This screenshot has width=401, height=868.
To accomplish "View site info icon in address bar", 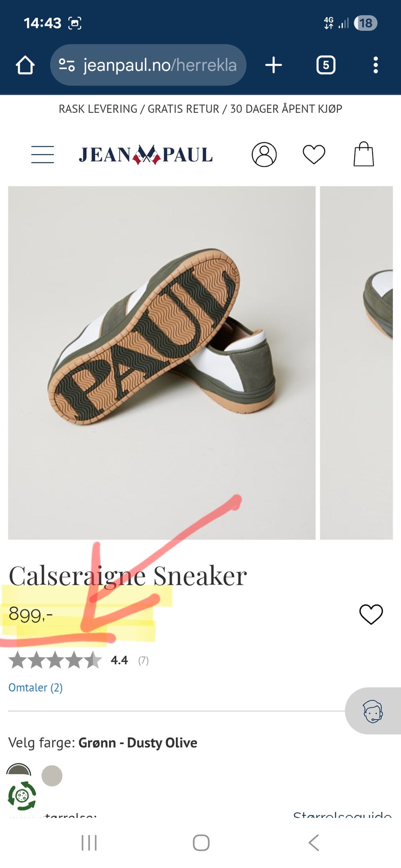I will point(67,65).
